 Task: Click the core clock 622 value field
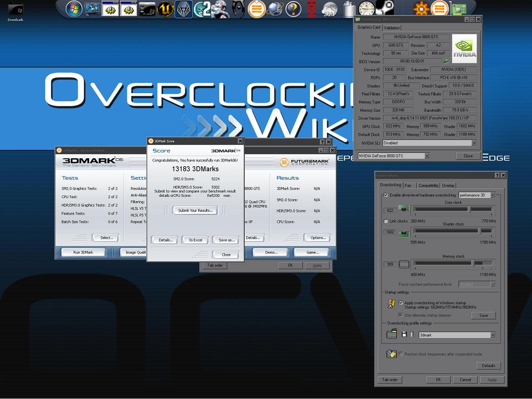coord(390,210)
